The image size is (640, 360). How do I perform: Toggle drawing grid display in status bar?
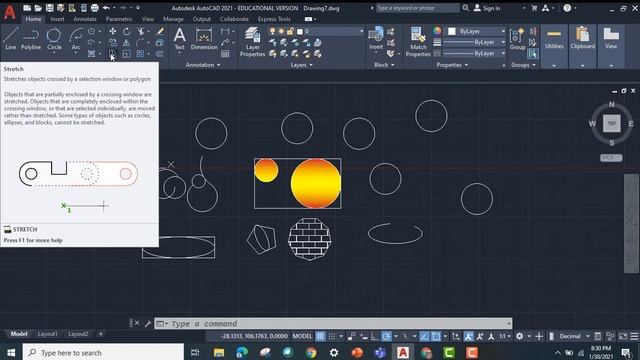320,336
